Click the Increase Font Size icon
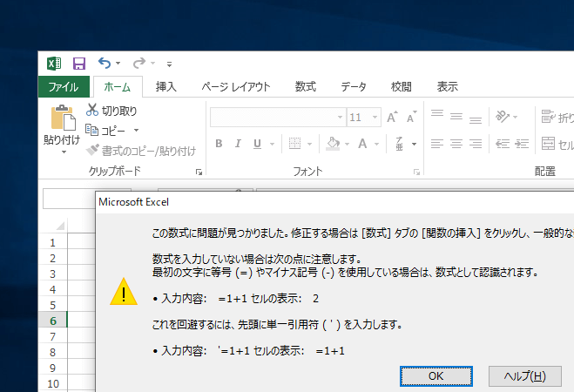 pyautogui.click(x=391, y=117)
